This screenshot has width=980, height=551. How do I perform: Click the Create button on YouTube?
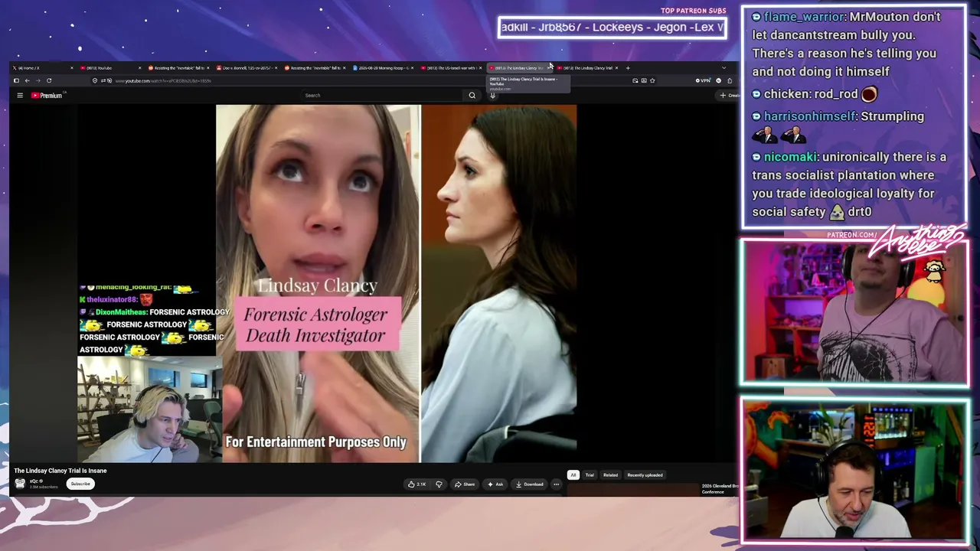(729, 96)
